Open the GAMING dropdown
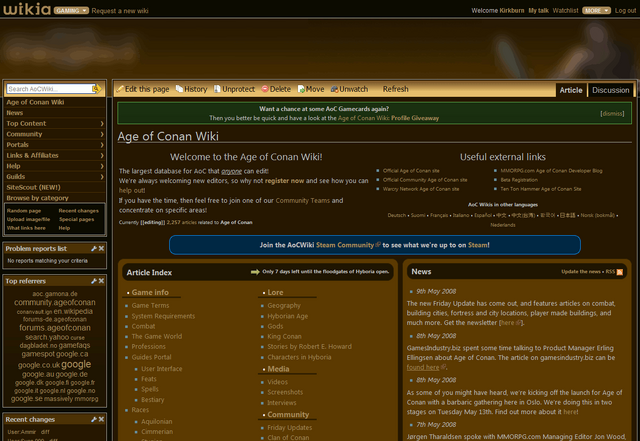The height and width of the screenshot is (441, 640). [x=71, y=11]
